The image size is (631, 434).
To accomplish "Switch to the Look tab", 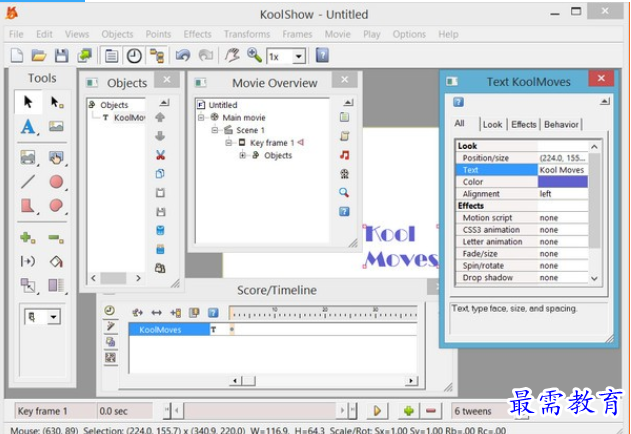I will (492, 124).
